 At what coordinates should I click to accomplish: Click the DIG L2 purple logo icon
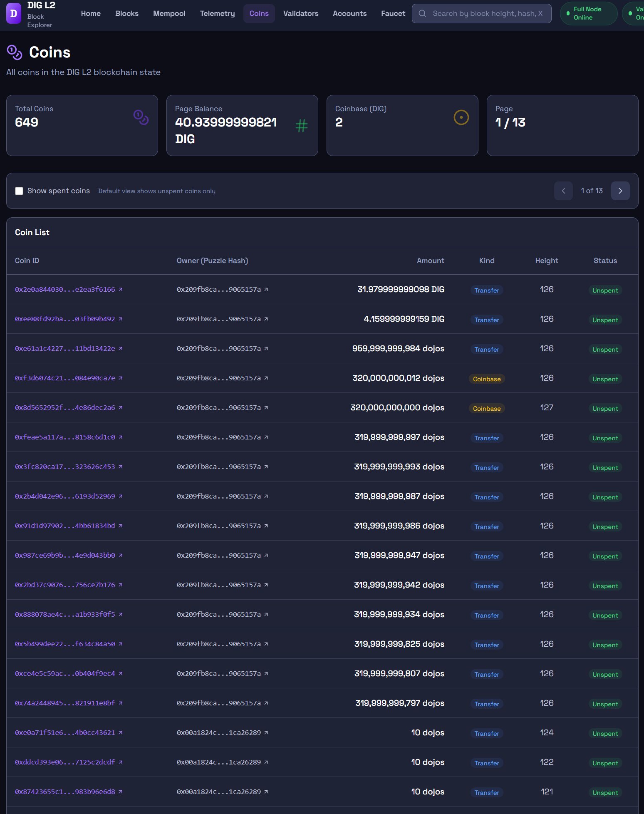tap(14, 14)
